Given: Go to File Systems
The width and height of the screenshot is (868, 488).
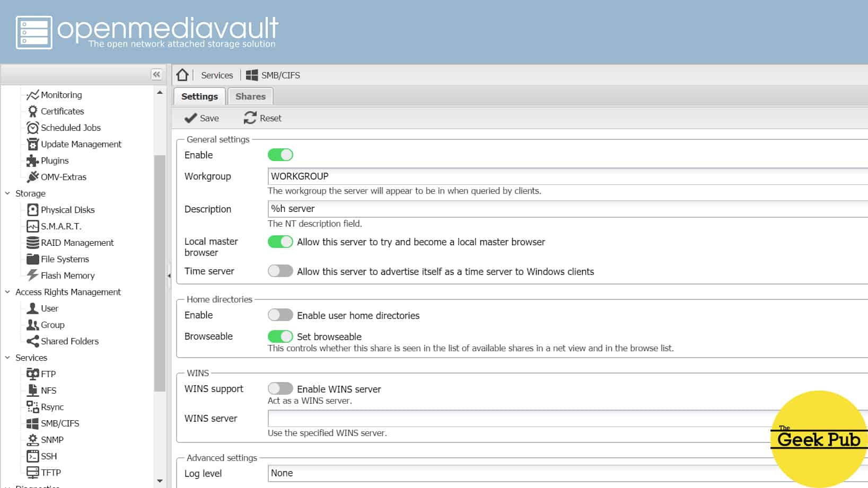Looking at the screenshot, I should click(58, 259).
